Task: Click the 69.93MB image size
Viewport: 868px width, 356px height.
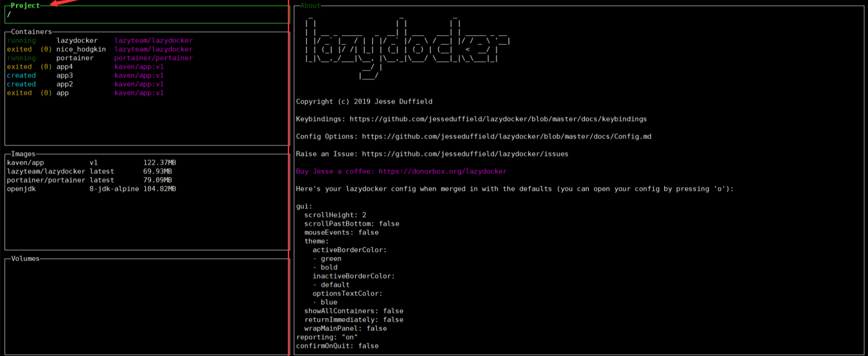Action: (x=158, y=172)
